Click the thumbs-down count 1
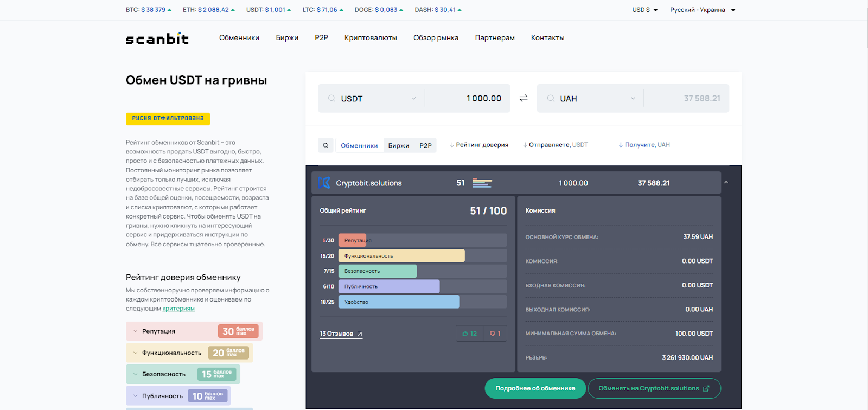Image resolution: width=868 pixels, height=410 pixels. [495, 334]
